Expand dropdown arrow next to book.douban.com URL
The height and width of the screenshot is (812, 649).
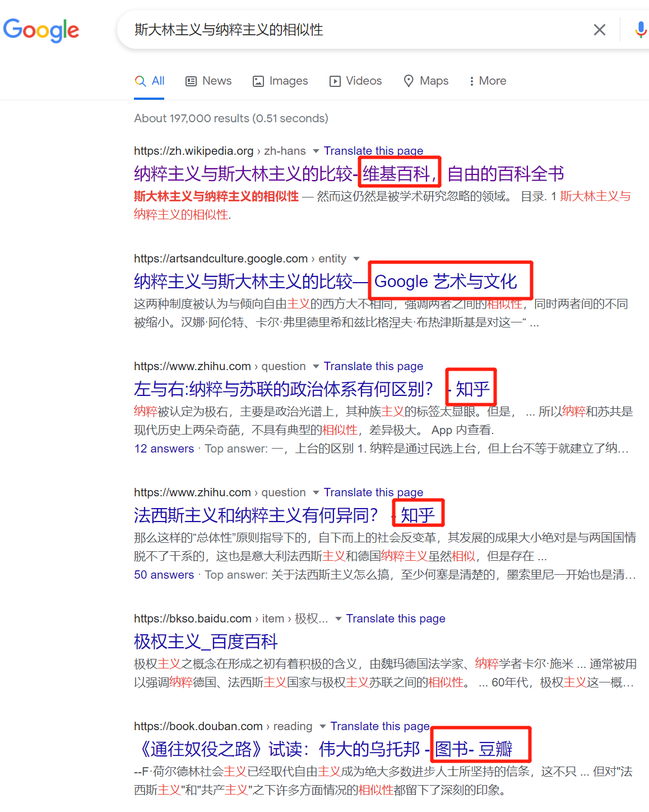click(x=322, y=726)
